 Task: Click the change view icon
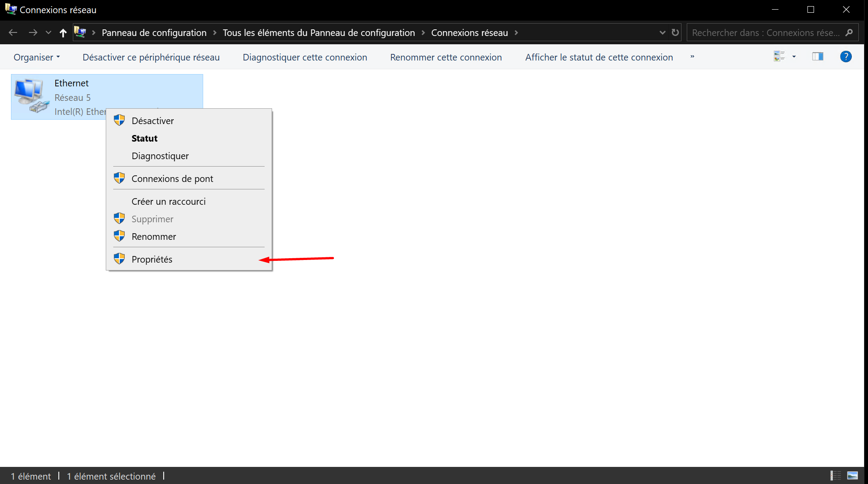[779, 57]
